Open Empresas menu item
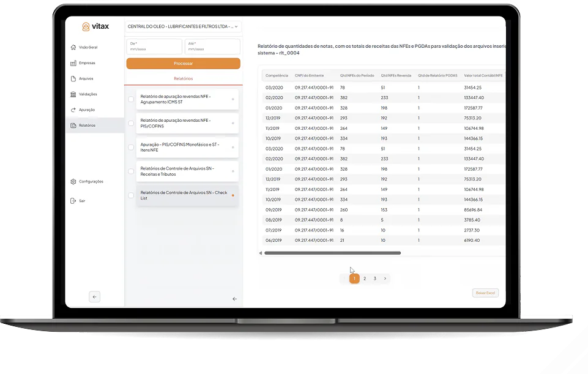This screenshot has height=374, width=588. [x=87, y=63]
